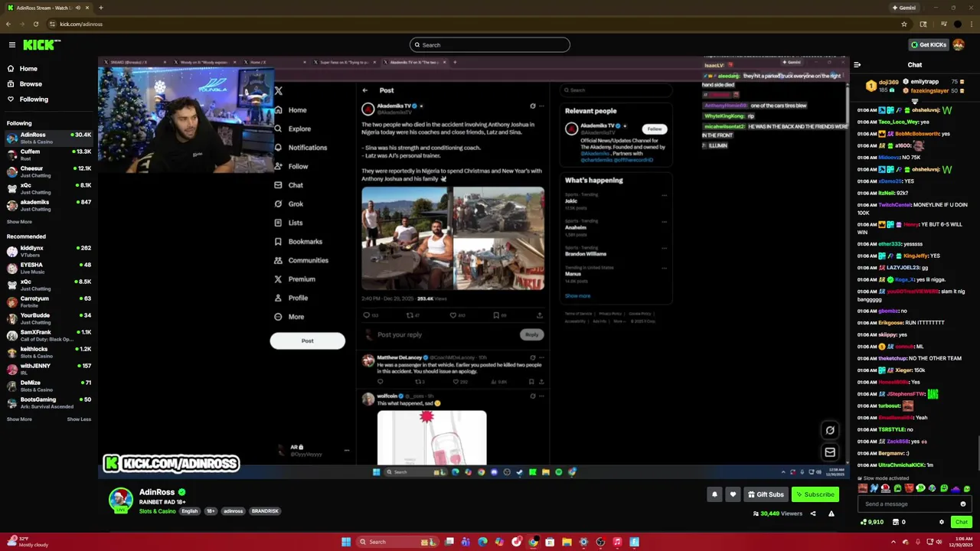The image size is (980, 551).
Task: Click the Gift Subs button
Action: tap(766, 494)
